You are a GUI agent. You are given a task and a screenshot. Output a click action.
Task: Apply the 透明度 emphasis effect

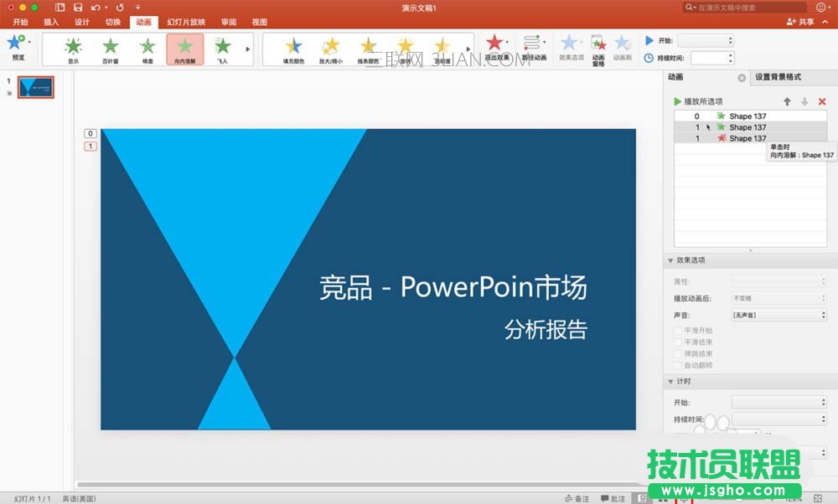(442, 49)
